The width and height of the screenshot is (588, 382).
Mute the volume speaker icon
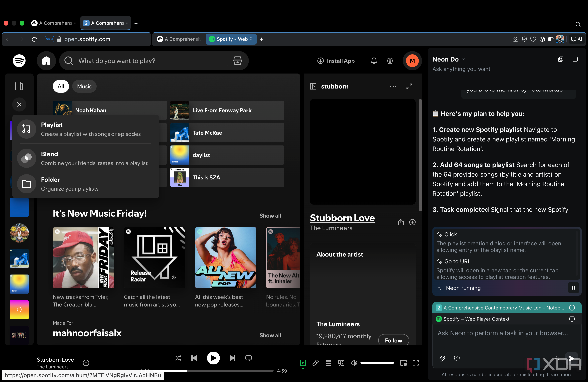(x=354, y=363)
